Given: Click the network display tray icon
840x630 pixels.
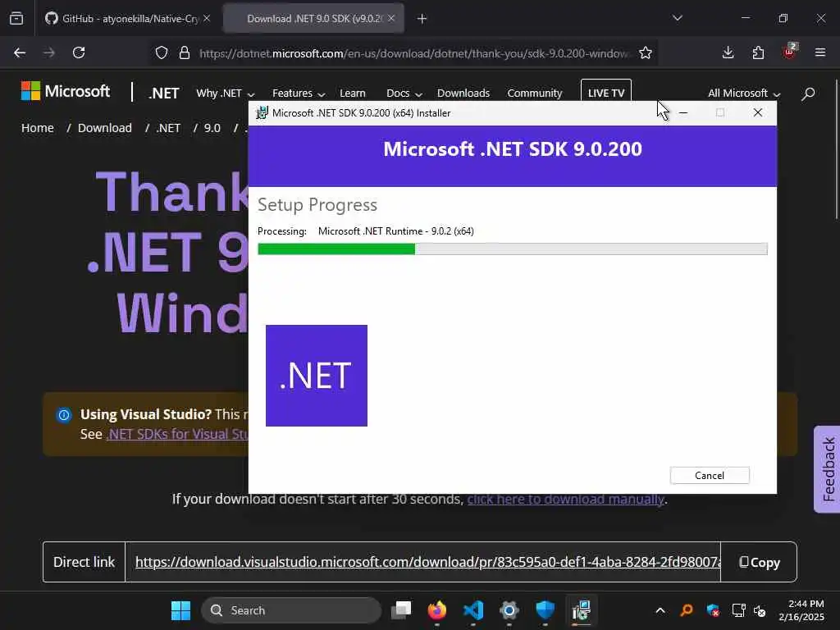Looking at the screenshot, I should pyautogui.click(x=739, y=610).
